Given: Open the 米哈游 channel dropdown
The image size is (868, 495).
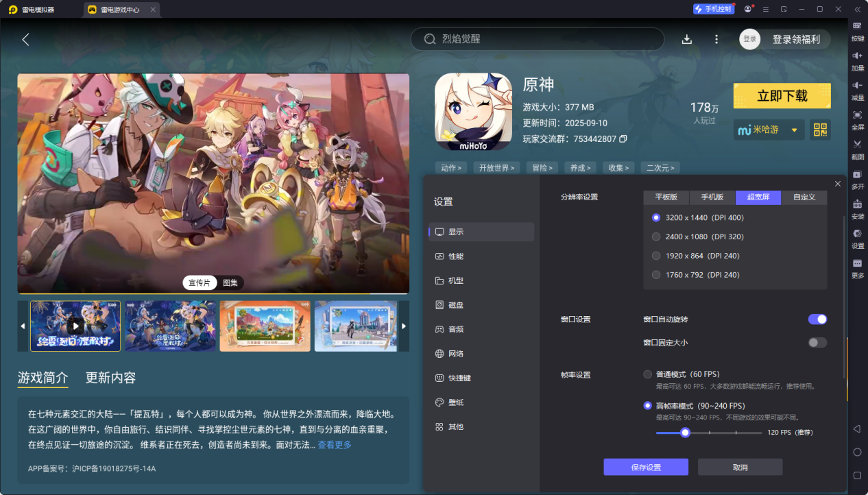Looking at the screenshot, I should [x=769, y=130].
